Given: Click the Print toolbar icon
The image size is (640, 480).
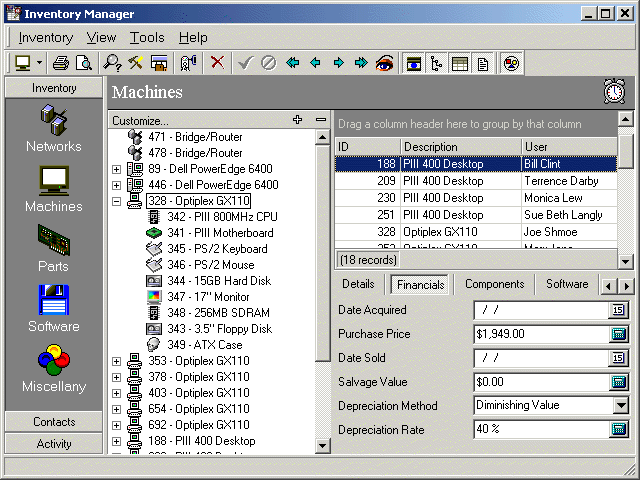Looking at the screenshot, I should coord(61,63).
